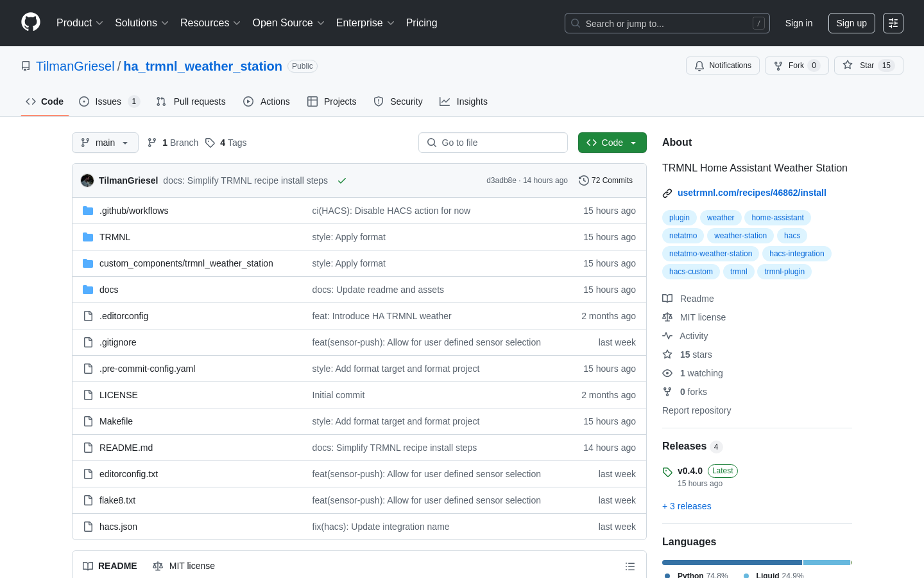Viewport: 924px width, 578px height.
Task: Click the fork icon beside 0 forks
Action: pyautogui.click(x=667, y=392)
